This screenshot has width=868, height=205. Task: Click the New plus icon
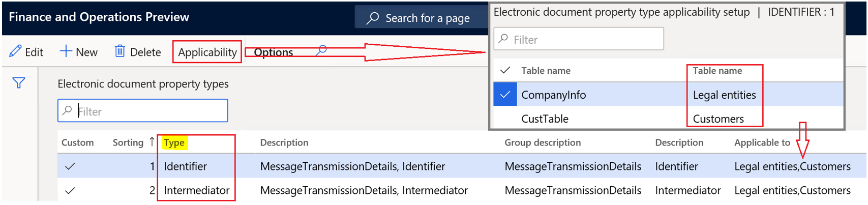pyautogui.click(x=66, y=51)
